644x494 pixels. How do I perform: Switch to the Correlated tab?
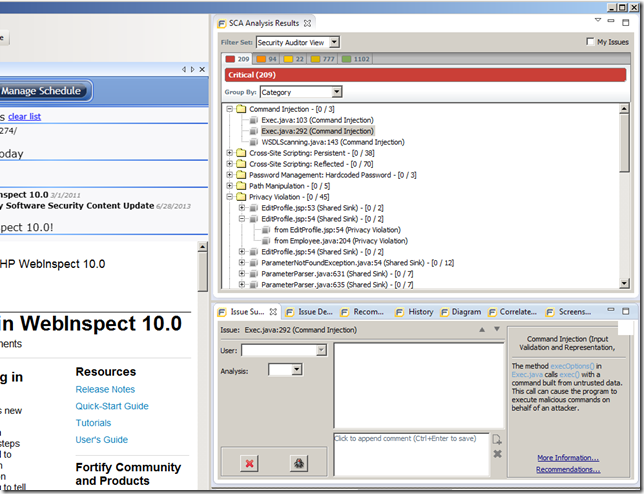(x=513, y=312)
